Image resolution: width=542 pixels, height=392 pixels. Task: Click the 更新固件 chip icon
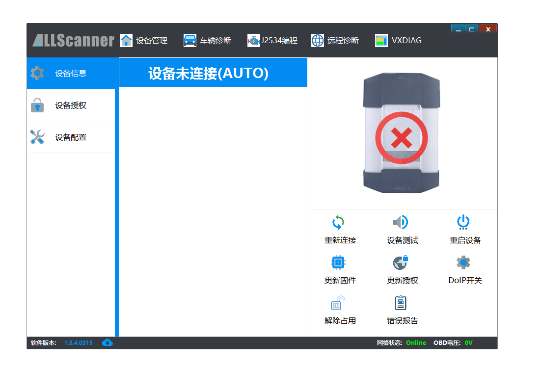[338, 262]
